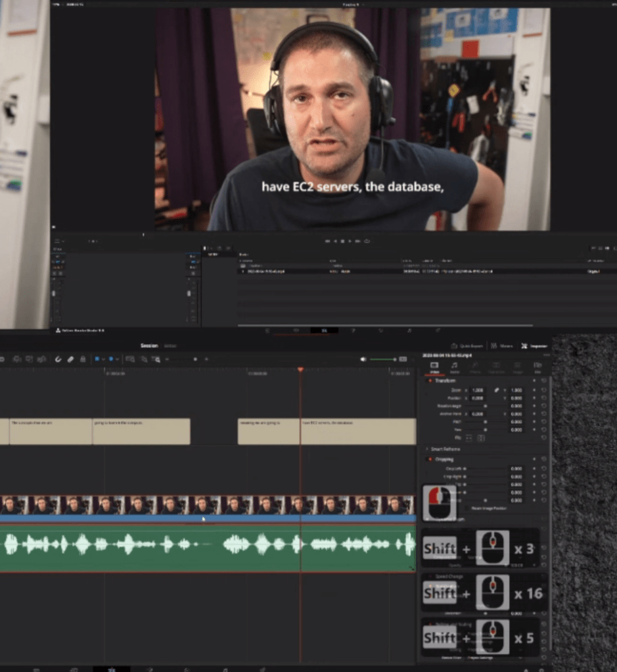Click the Yaw slider
617x672 pixels.
486,430
